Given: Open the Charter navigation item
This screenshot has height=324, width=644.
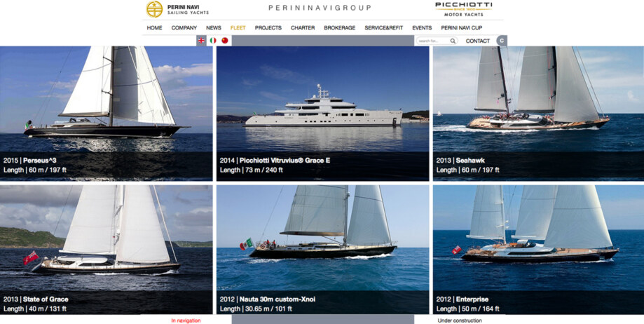Looking at the screenshot, I should pyautogui.click(x=303, y=28).
